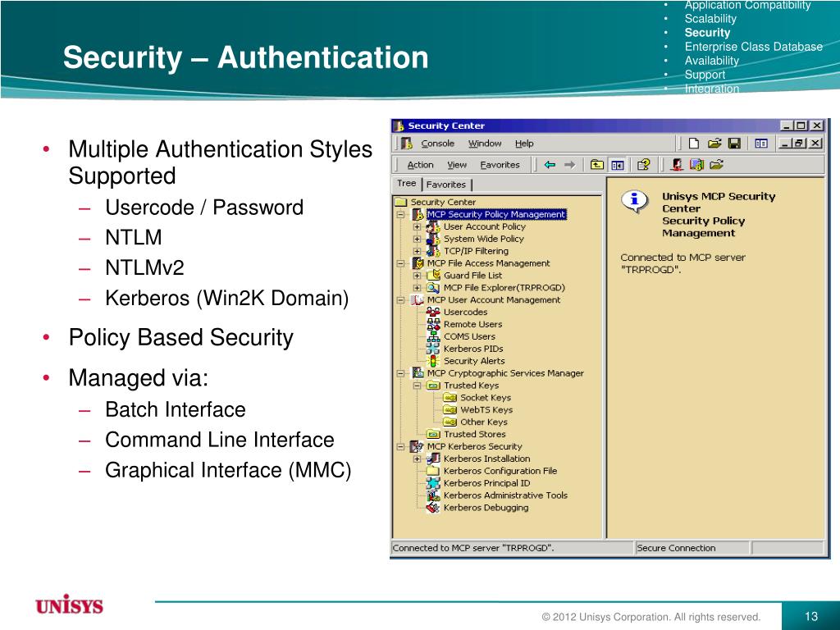Expand the User Account Policy node
Screen dimensions: 840x630
[417, 226]
